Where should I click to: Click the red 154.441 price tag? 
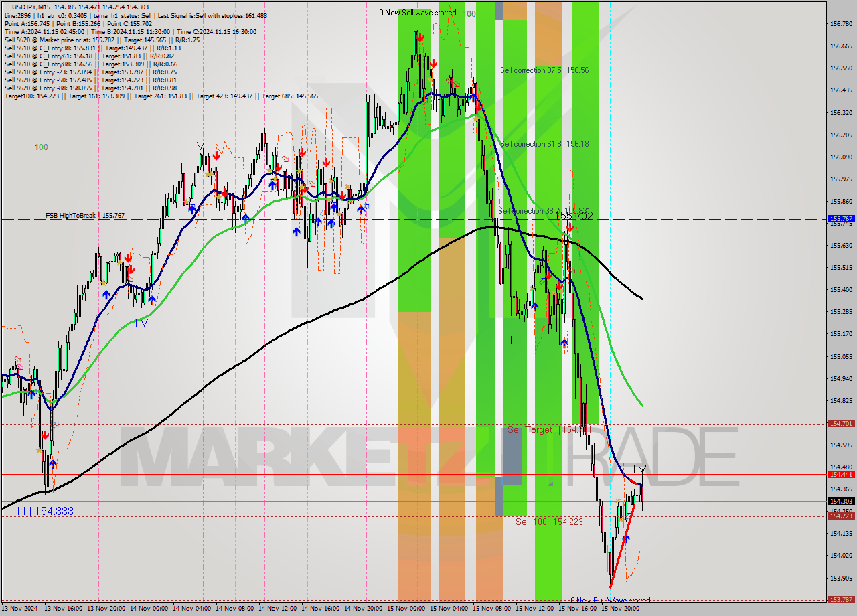pos(841,474)
